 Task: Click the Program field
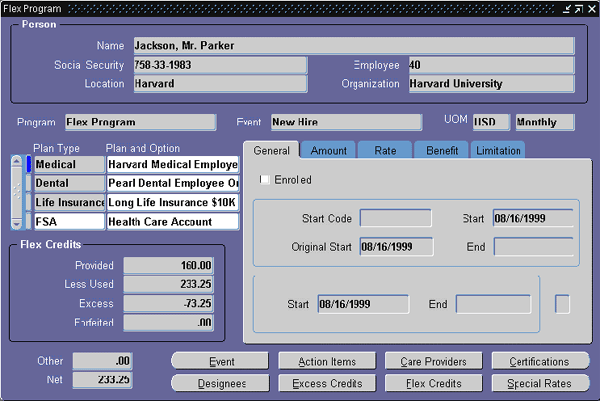(140, 122)
